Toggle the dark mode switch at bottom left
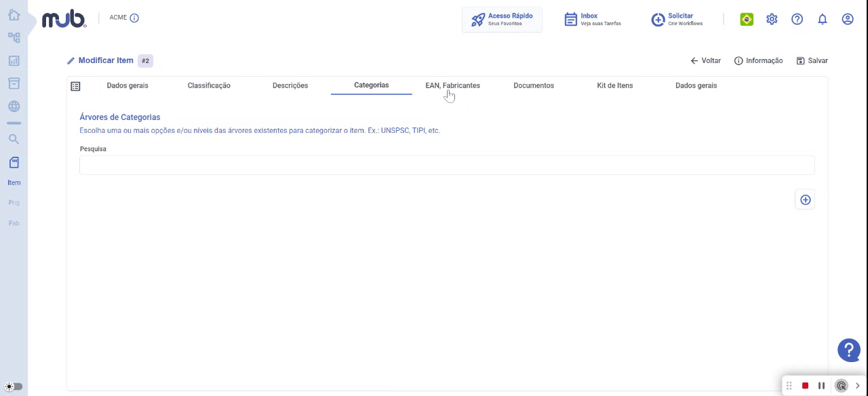 14,387
